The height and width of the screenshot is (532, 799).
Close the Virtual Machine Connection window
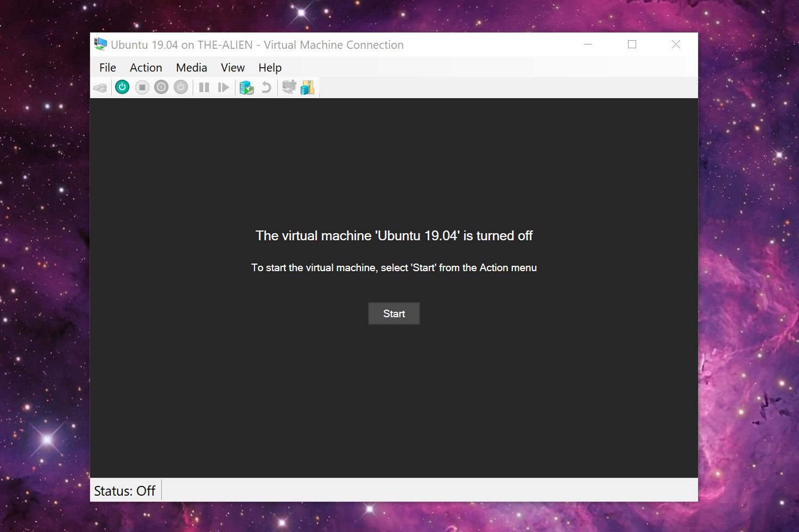point(676,44)
